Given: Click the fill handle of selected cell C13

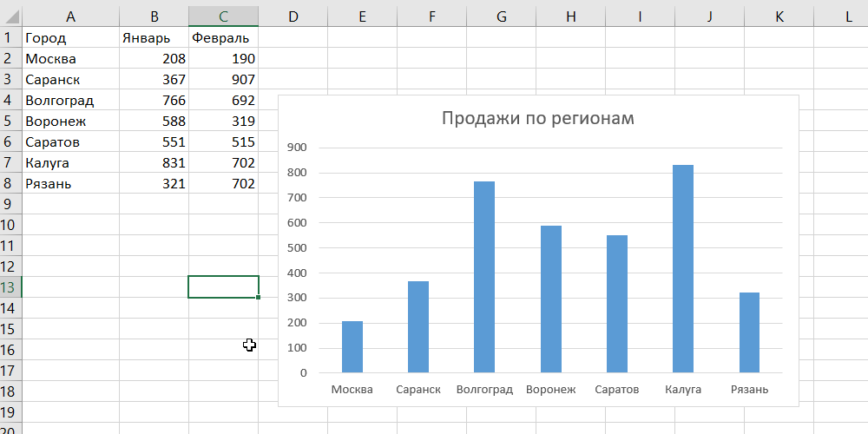Looking at the screenshot, I should click(259, 298).
